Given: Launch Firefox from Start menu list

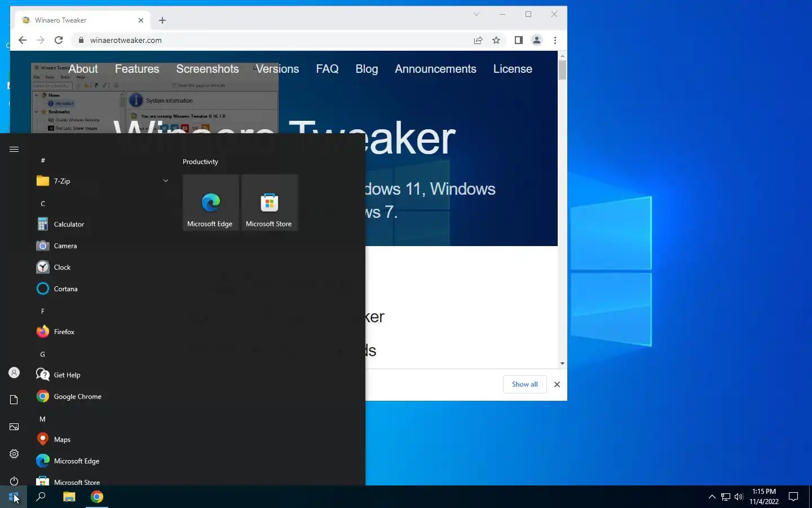Looking at the screenshot, I should tap(101, 331).
